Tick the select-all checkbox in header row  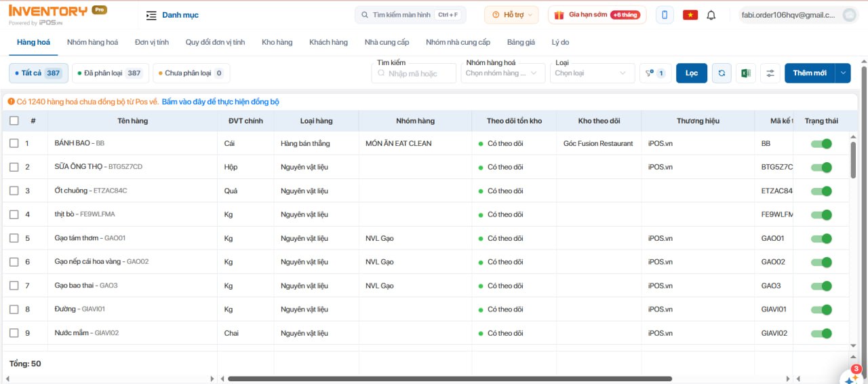point(14,121)
